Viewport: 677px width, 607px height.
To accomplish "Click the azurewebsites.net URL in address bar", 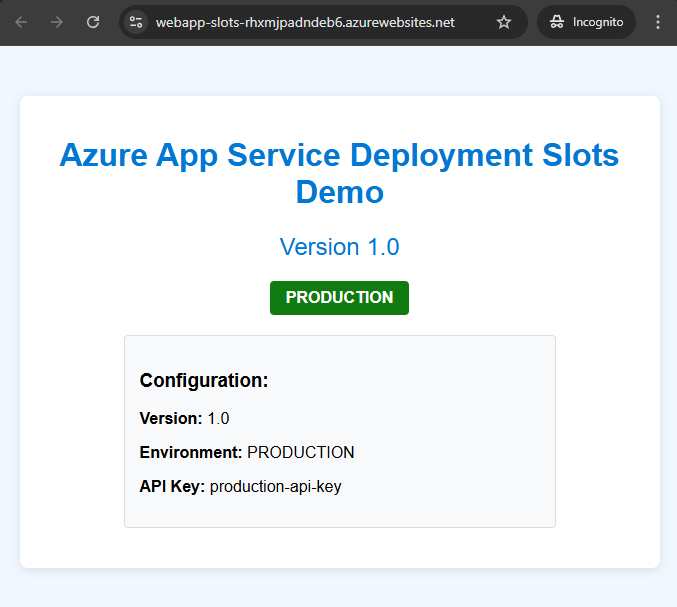I will [305, 22].
